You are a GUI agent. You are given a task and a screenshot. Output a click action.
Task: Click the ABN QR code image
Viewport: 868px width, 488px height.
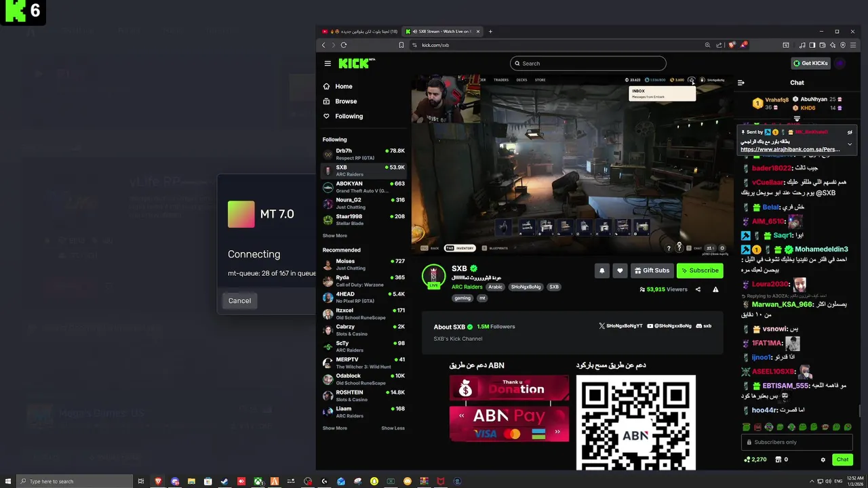(x=635, y=422)
